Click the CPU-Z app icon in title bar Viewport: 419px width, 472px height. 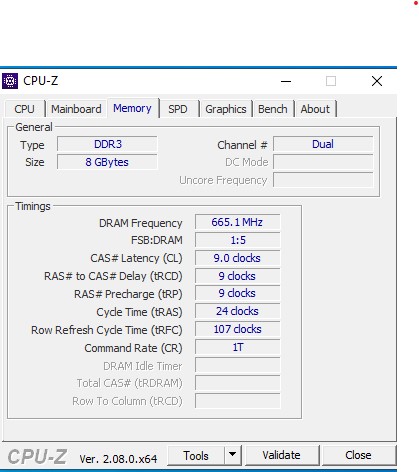(10, 81)
